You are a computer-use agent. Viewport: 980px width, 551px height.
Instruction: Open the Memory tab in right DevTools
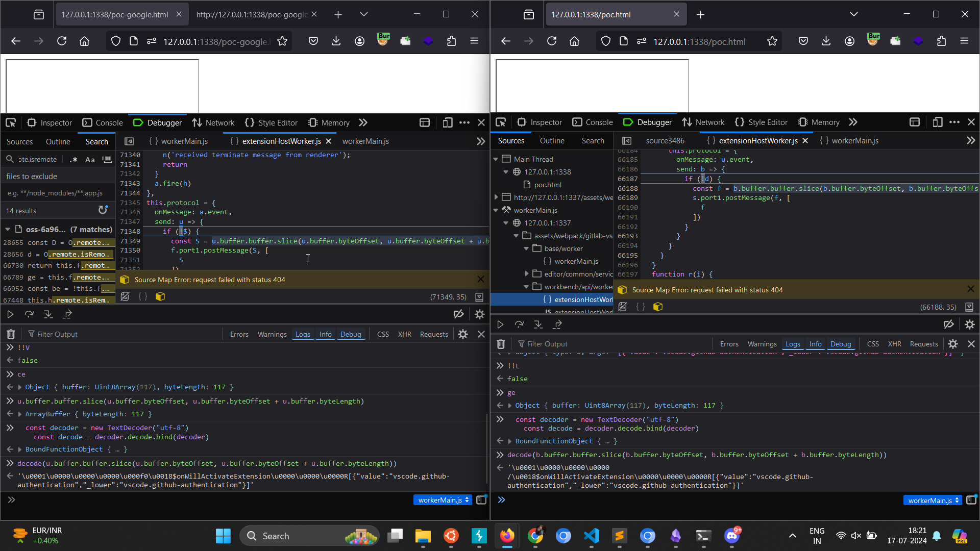(x=819, y=122)
